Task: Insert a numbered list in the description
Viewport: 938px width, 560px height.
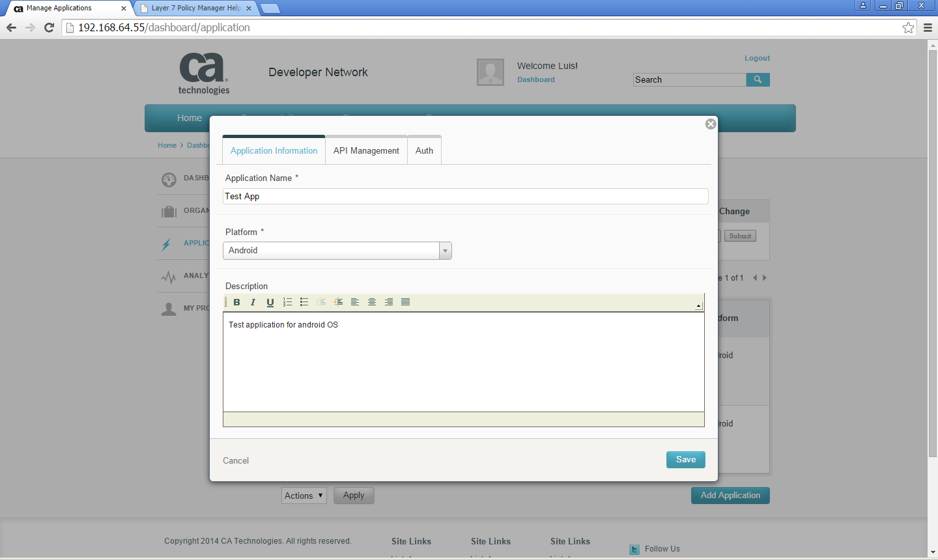Action: pos(287,301)
